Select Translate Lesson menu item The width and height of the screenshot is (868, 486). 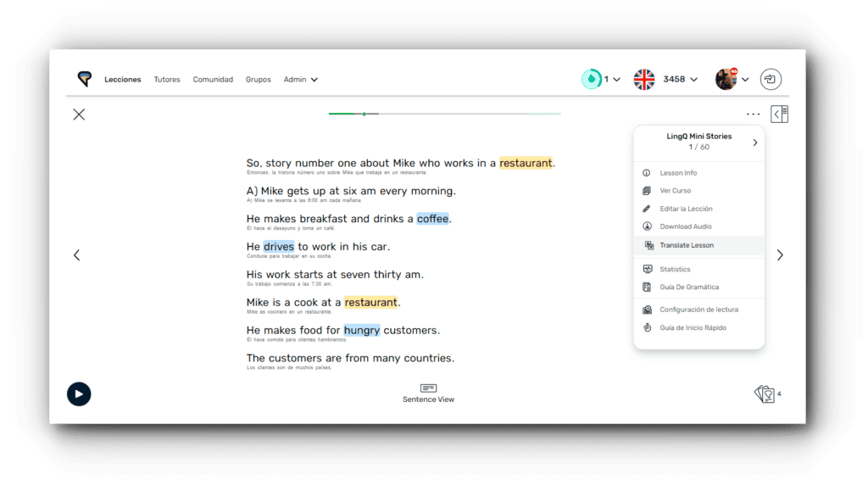tap(687, 245)
